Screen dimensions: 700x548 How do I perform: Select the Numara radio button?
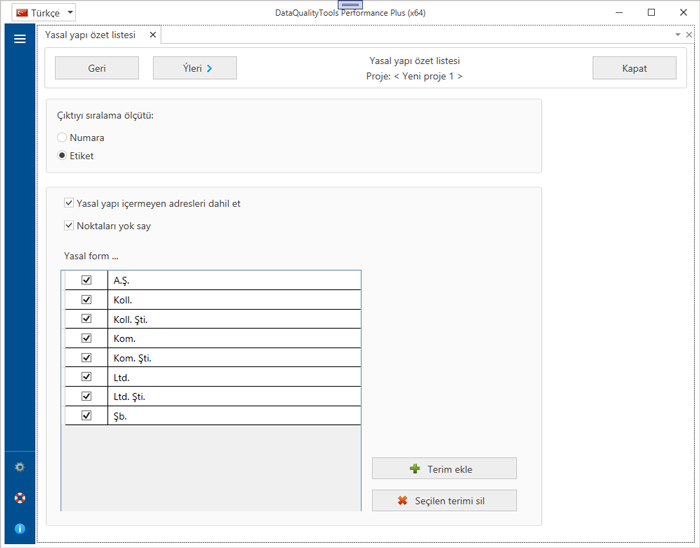[x=63, y=138]
